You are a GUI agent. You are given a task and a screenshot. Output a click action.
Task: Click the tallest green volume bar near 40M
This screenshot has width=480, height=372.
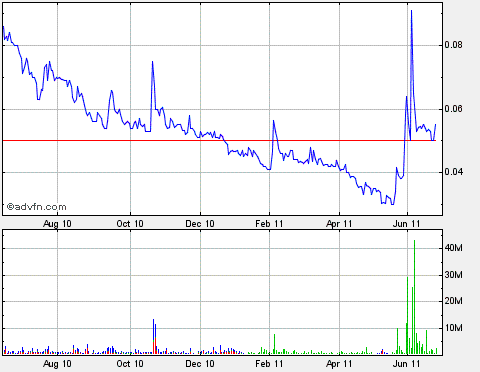[414, 297]
